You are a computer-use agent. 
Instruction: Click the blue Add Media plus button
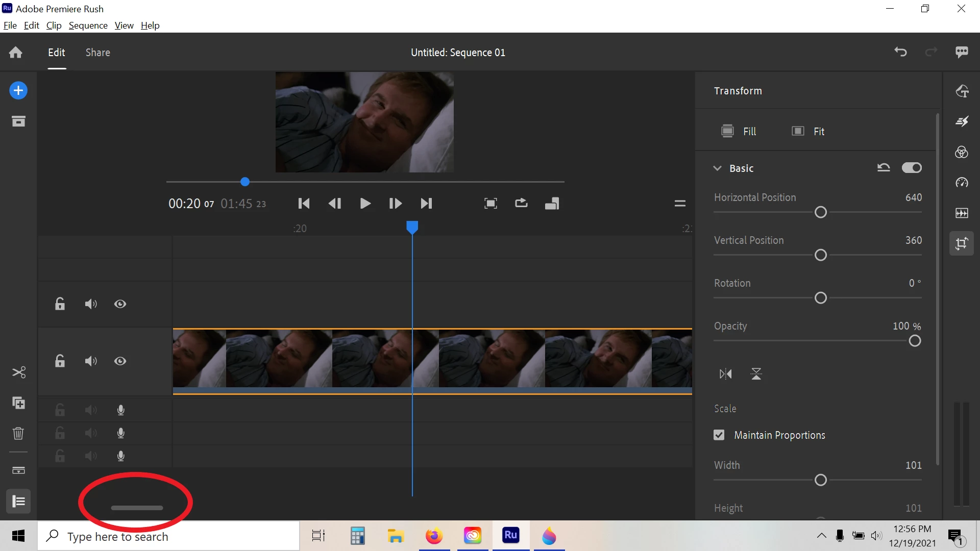click(18, 91)
